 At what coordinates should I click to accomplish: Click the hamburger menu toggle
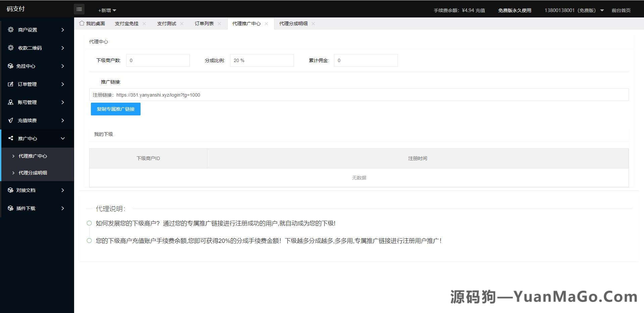(x=79, y=9)
